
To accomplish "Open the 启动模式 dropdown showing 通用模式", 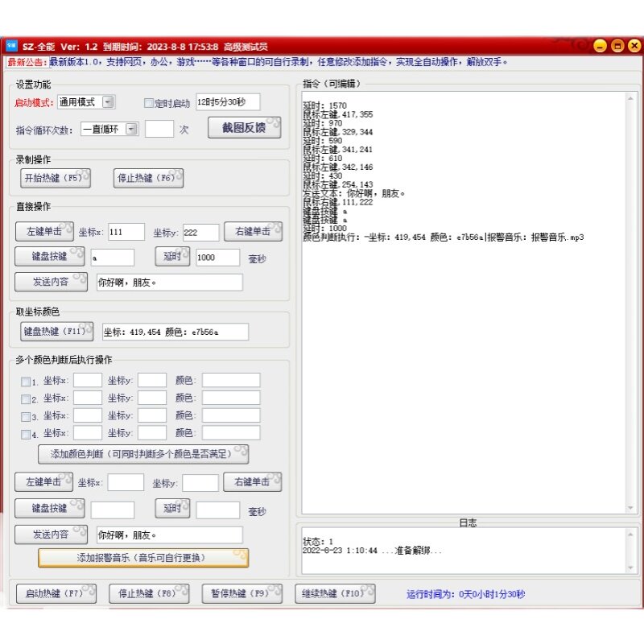I will (x=87, y=102).
